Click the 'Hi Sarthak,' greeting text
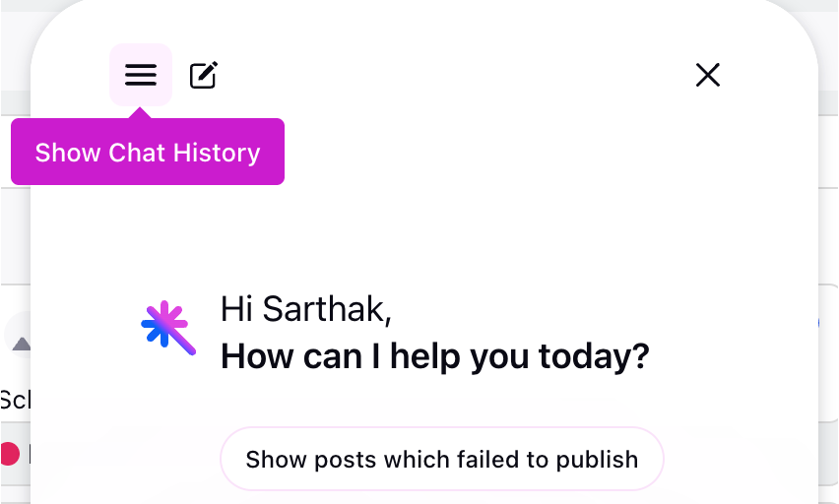This screenshot has height=504, width=839. coord(306,309)
